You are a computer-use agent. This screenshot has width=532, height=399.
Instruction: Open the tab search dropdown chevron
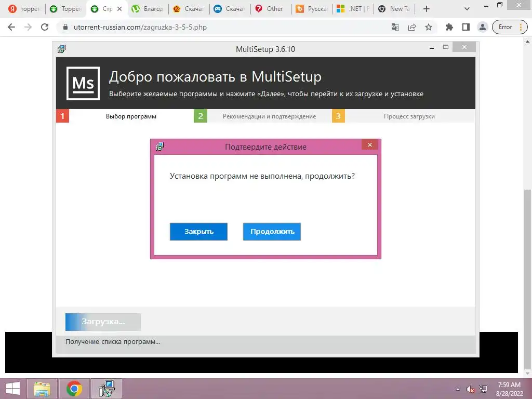coord(467,9)
